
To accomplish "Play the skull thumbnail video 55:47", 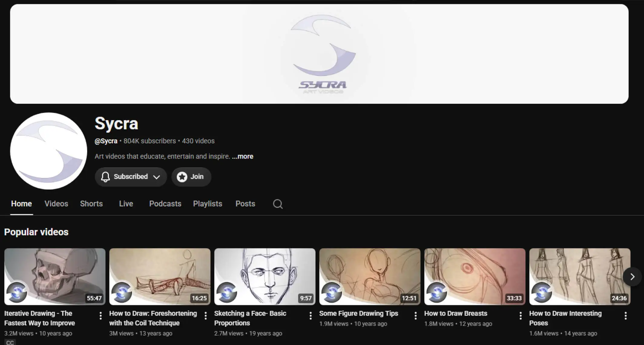I will [55, 277].
